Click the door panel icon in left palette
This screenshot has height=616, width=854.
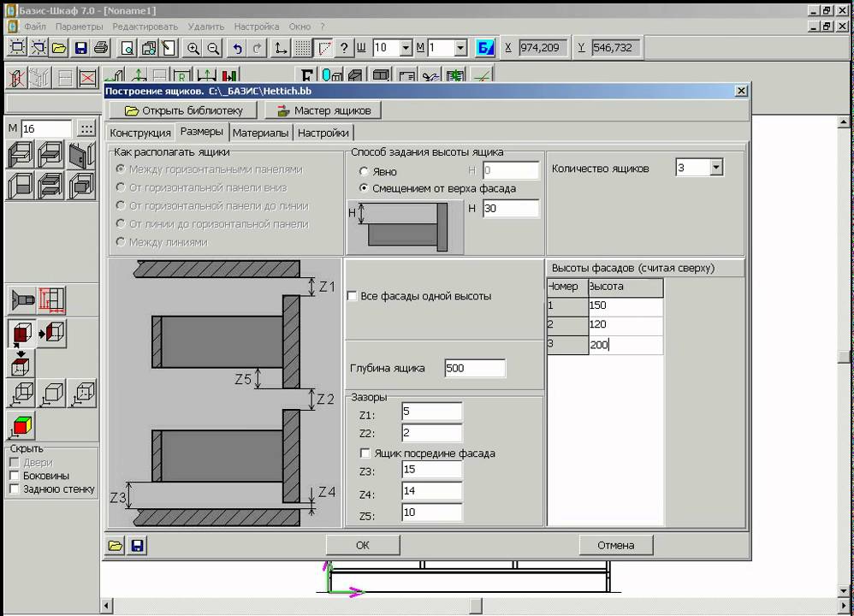(82, 155)
